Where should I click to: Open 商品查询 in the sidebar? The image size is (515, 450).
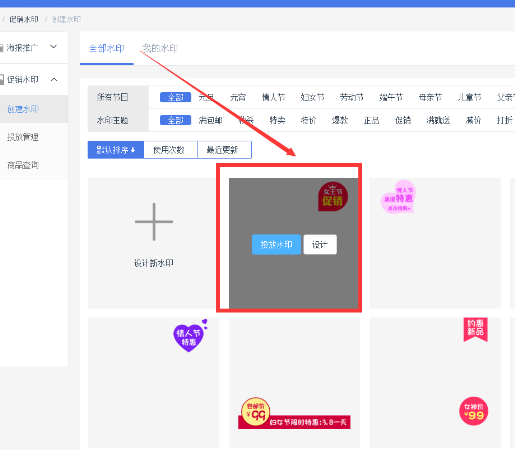[23, 165]
